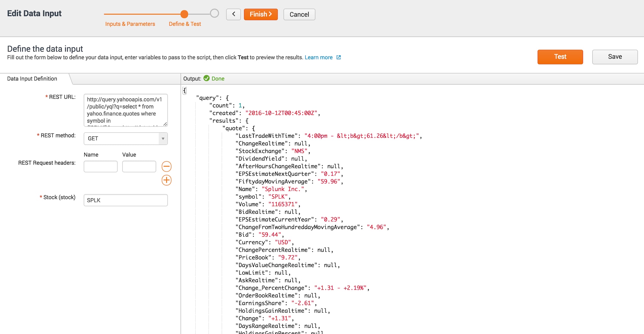
Task: Click the "NMS" exchange value
Action: [299, 151]
